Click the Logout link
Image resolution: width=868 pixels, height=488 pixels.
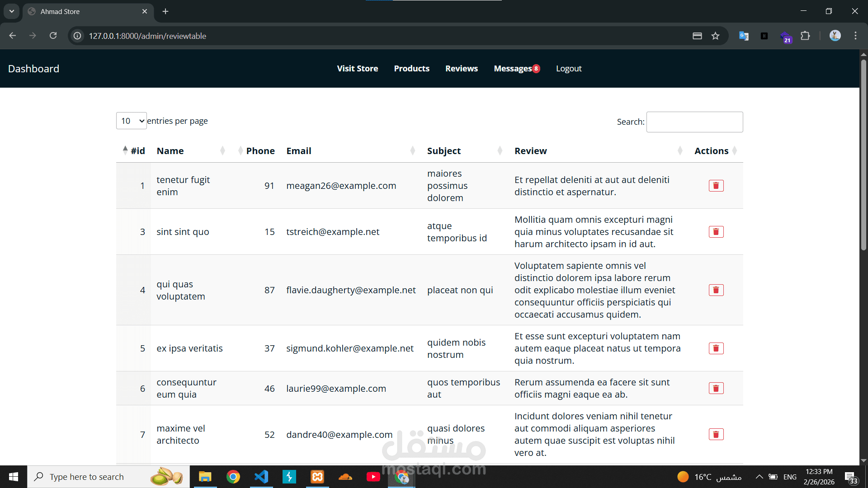(x=569, y=69)
